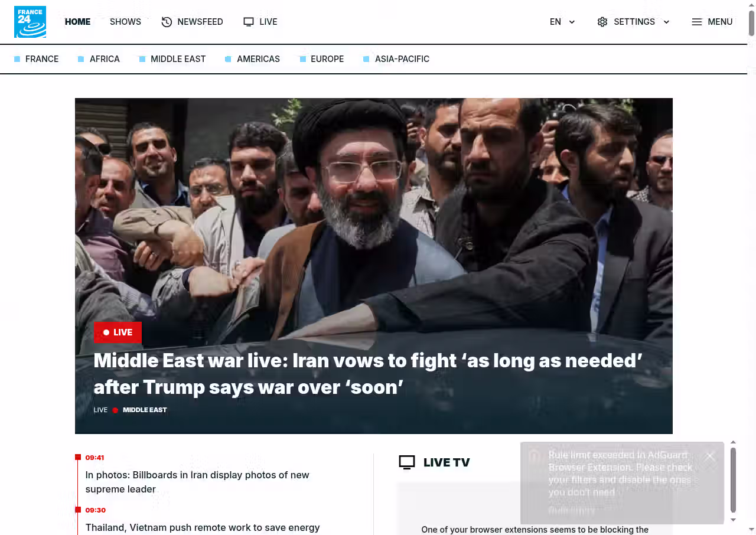Expand the EN language dropdown
The height and width of the screenshot is (535, 756).
point(562,22)
